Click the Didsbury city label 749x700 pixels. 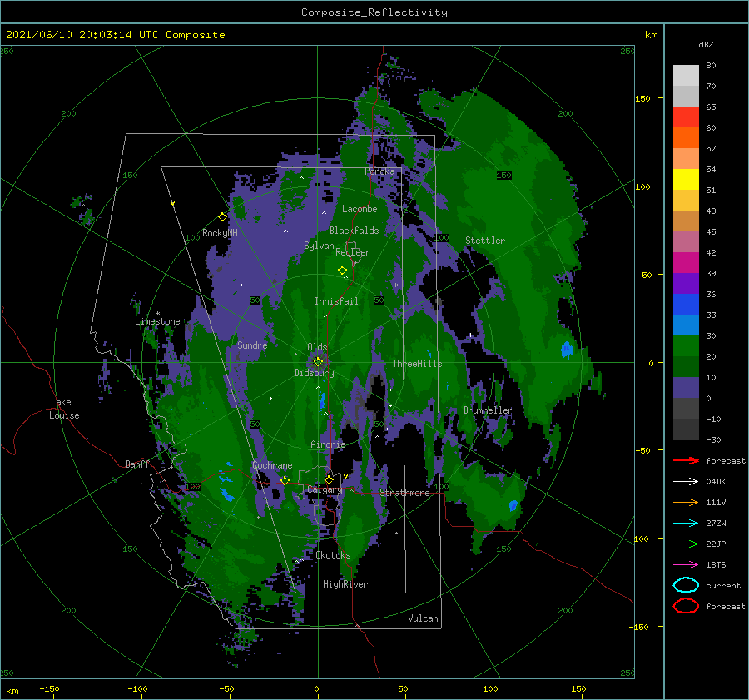(314, 373)
